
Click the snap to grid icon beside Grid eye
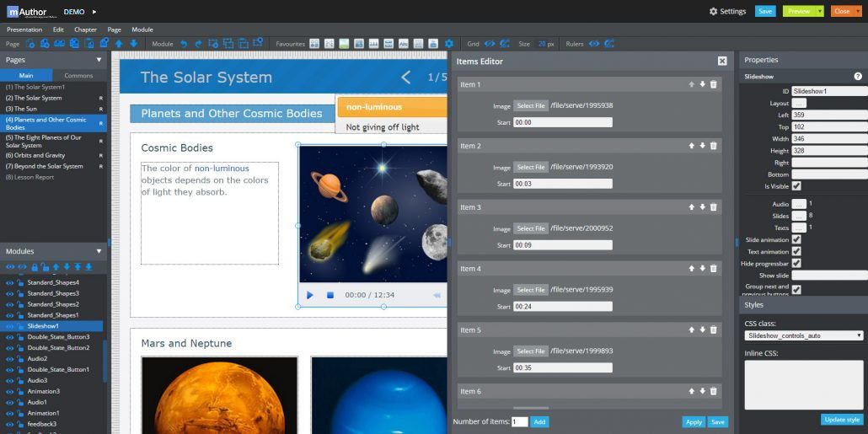504,44
